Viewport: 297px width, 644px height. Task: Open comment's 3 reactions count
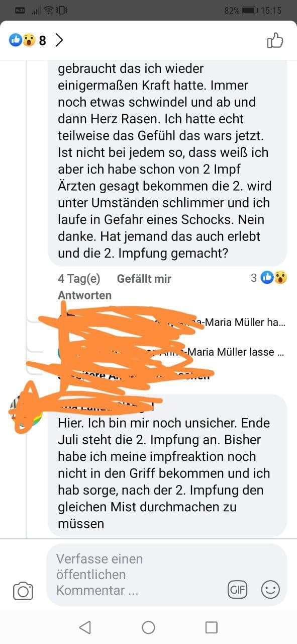[x=269, y=277]
